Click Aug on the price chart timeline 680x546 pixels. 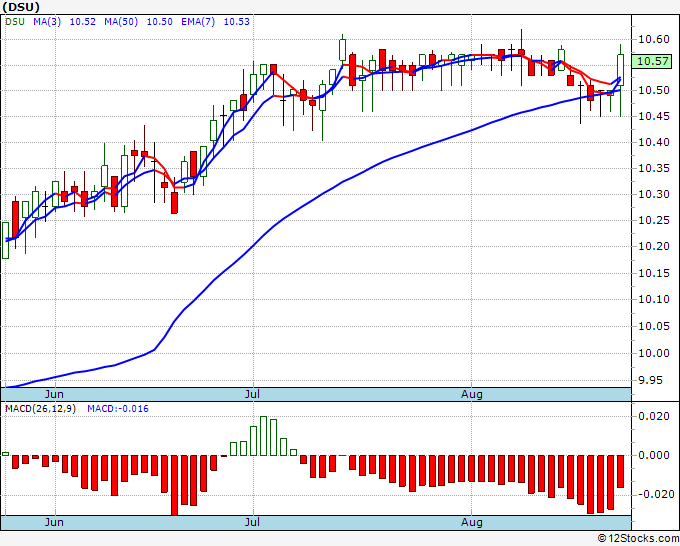tap(471, 394)
